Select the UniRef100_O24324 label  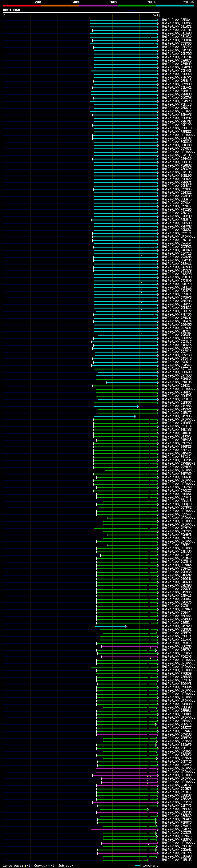tap(177, 386)
